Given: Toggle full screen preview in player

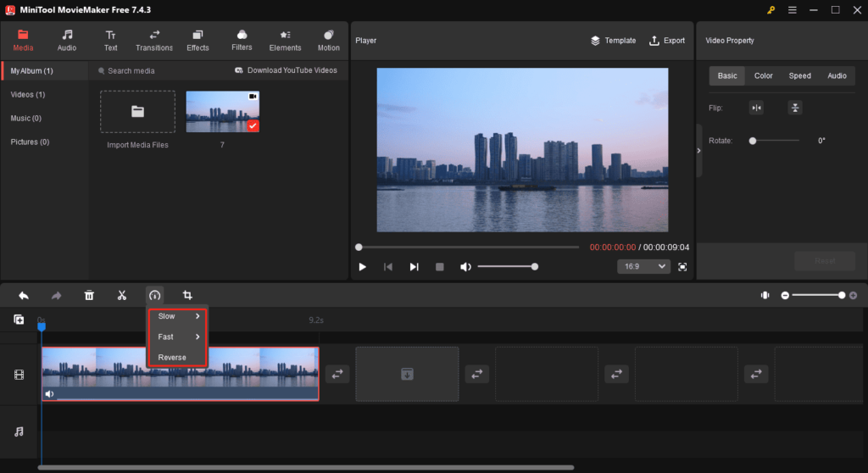Looking at the screenshot, I should pos(682,266).
